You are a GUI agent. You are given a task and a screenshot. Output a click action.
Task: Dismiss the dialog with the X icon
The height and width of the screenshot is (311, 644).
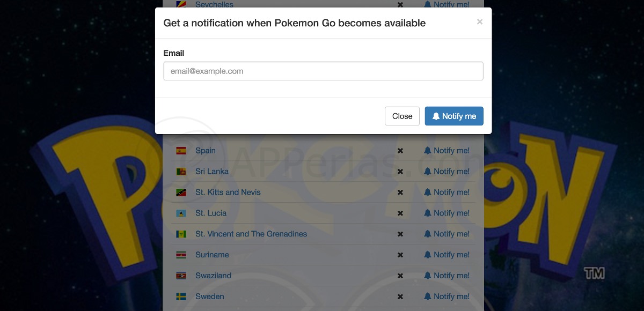(480, 21)
